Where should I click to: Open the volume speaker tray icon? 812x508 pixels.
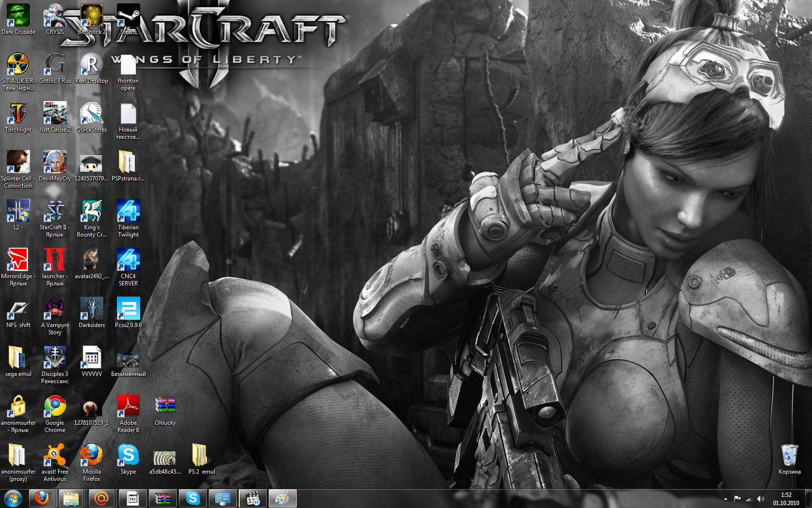[761, 499]
